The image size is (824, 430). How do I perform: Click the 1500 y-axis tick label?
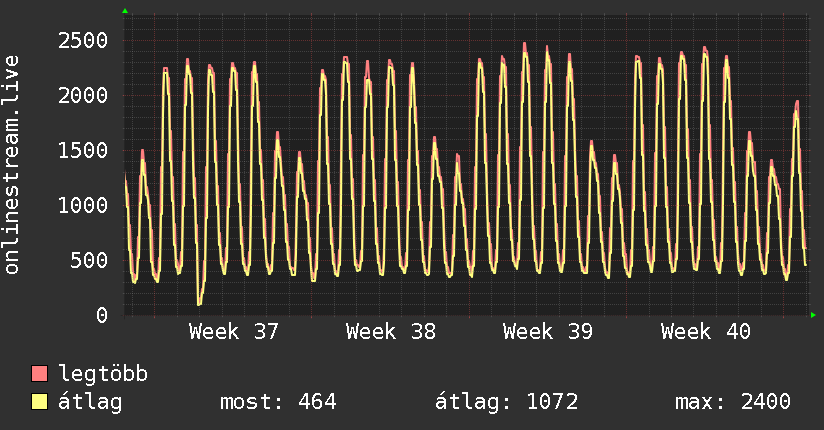(83, 151)
